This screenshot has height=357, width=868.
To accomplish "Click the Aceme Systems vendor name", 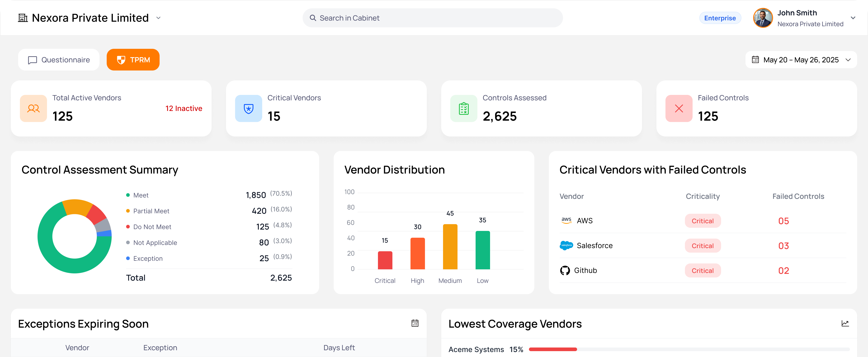I will point(476,350).
